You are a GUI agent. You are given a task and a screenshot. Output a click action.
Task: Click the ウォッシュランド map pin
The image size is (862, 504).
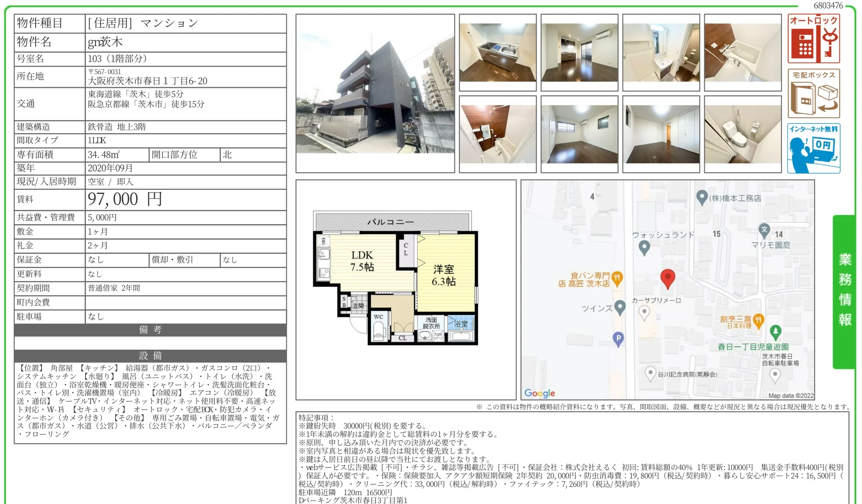click(644, 247)
